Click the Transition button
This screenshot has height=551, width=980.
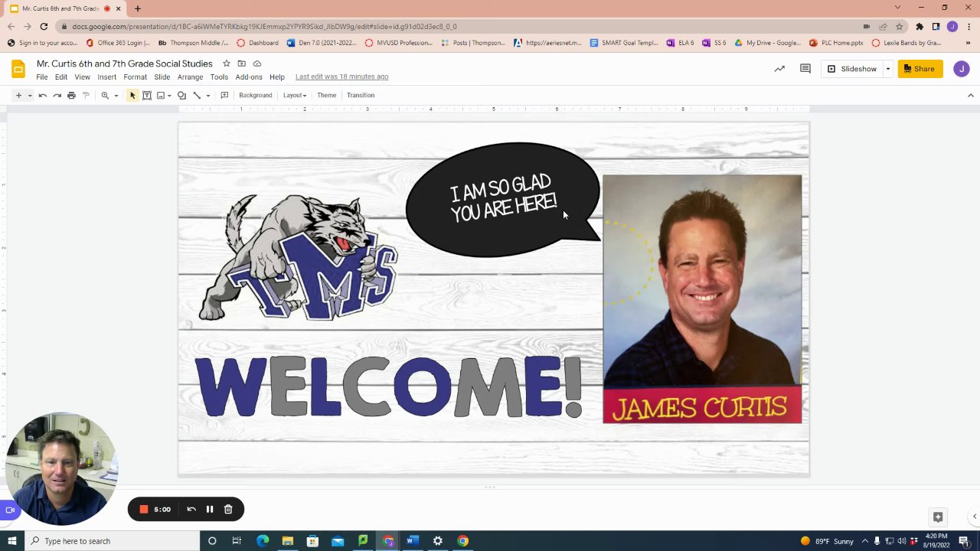coord(361,96)
